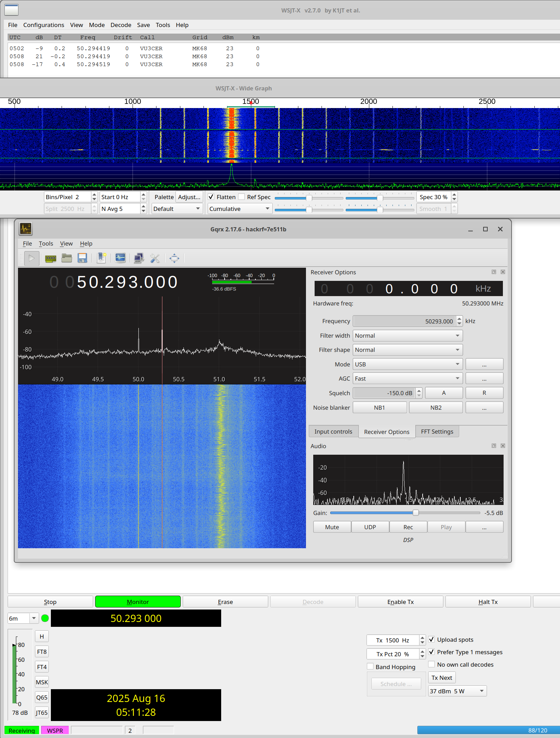Decrease the Squelch level spinbox
This screenshot has width=560, height=738.
point(419,395)
